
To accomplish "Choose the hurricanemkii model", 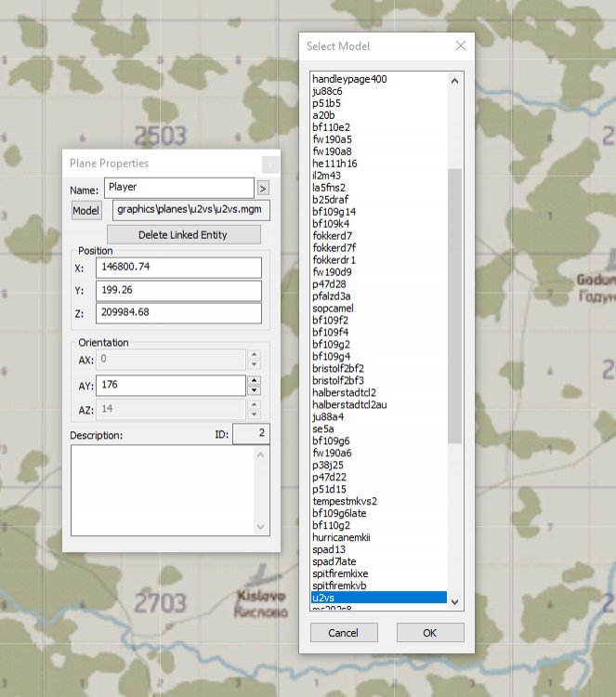I will pos(341,538).
